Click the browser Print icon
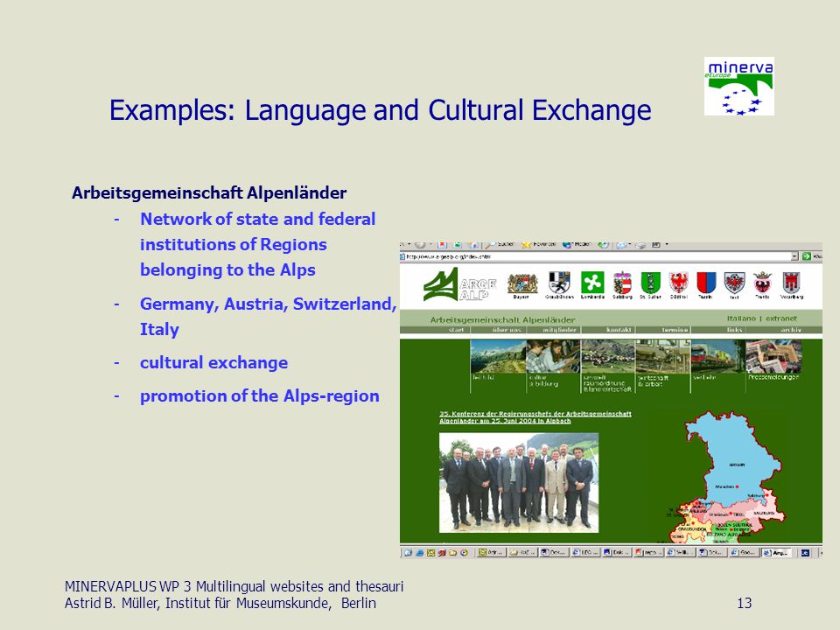 click(x=640, y=245)
